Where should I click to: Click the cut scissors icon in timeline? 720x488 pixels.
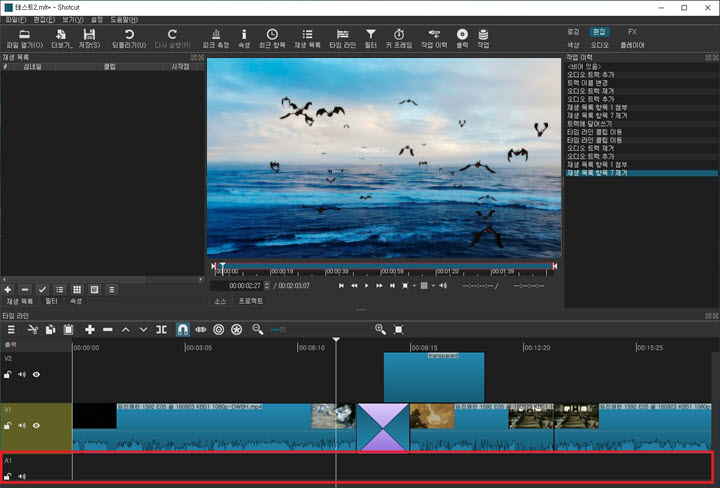pyautogui.click(x=32, y=329)
